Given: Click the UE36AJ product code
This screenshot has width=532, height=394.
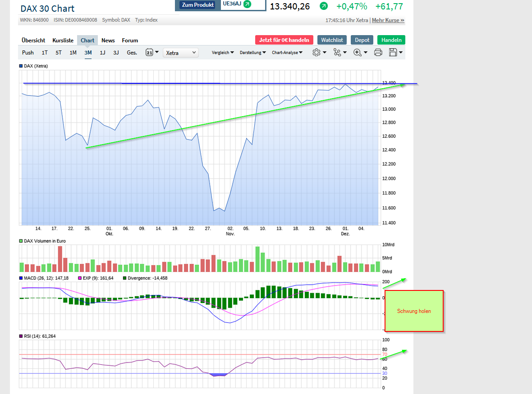Looking at the screenshot, I should point(232,4).
